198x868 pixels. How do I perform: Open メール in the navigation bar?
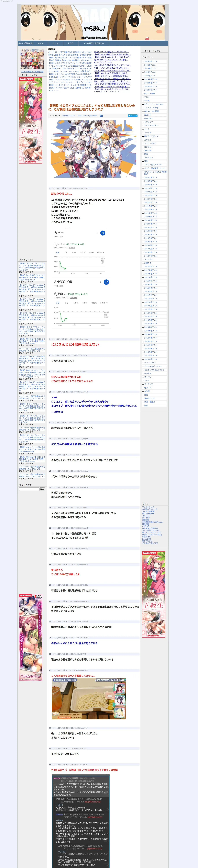click(x=56, y=43)
